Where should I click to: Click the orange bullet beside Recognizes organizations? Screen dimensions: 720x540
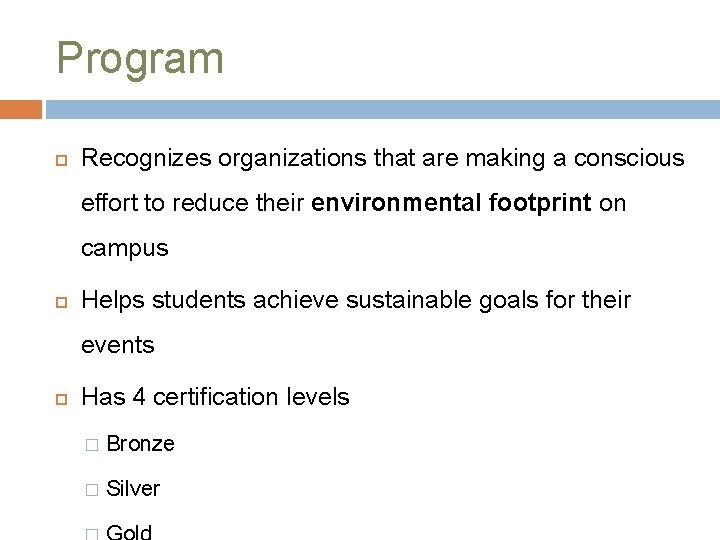click(x=62, y=160)
